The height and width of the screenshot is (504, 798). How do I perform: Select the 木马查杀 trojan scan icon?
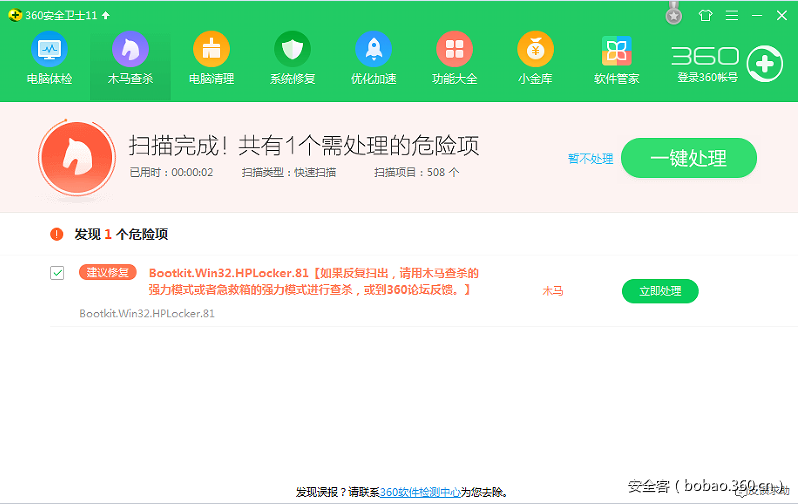pos(130,50)
